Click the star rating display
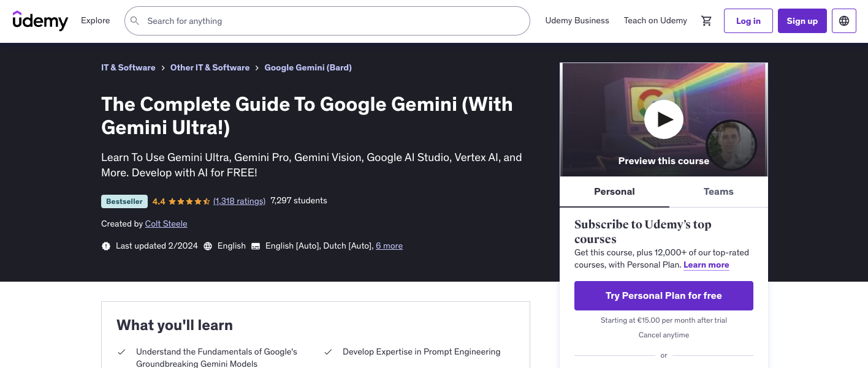 187,201
